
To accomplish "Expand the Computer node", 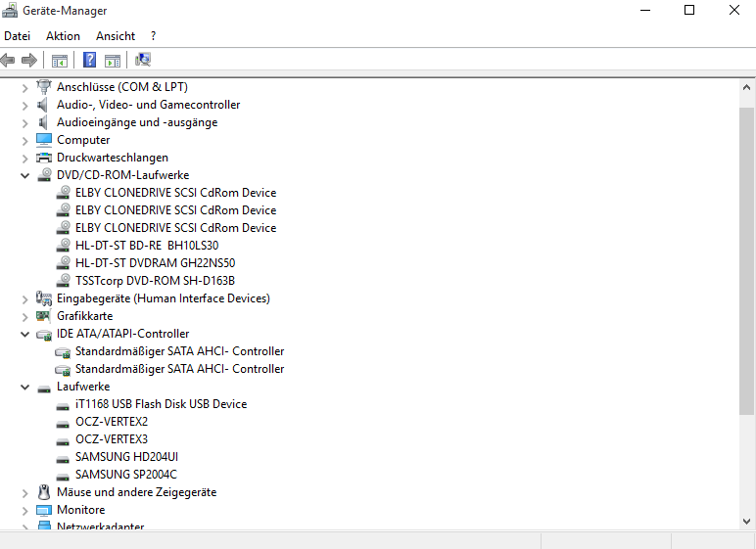I will [x=25, y=140].
